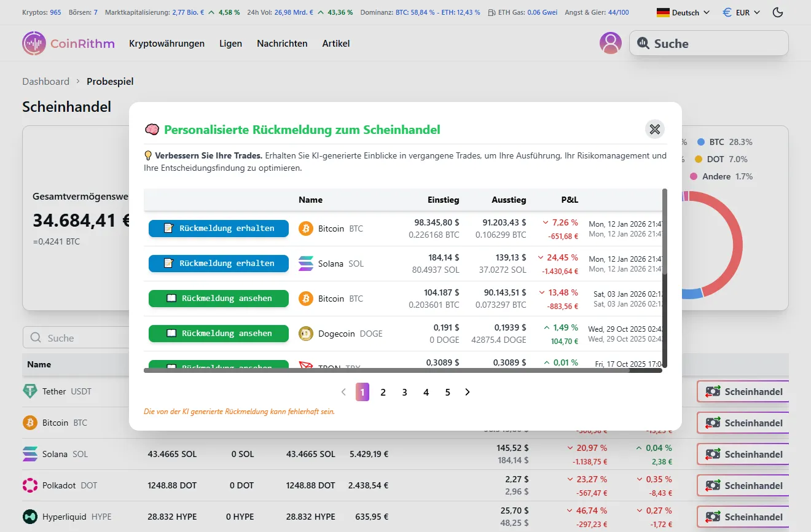Image resolution: width=811 pixels, height=532 pixels.
Task: Open the Ligen navigation item
Action: [230, 43]
